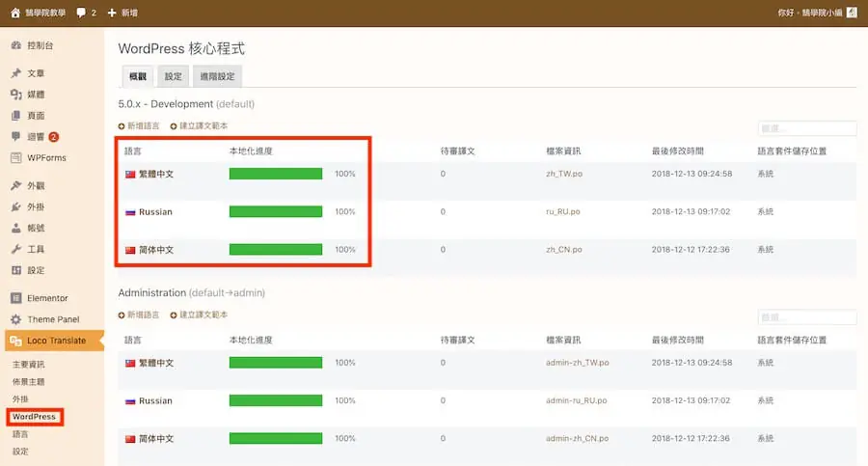
Task: Switch to the 概觀 tab
Action: (138, 76)
